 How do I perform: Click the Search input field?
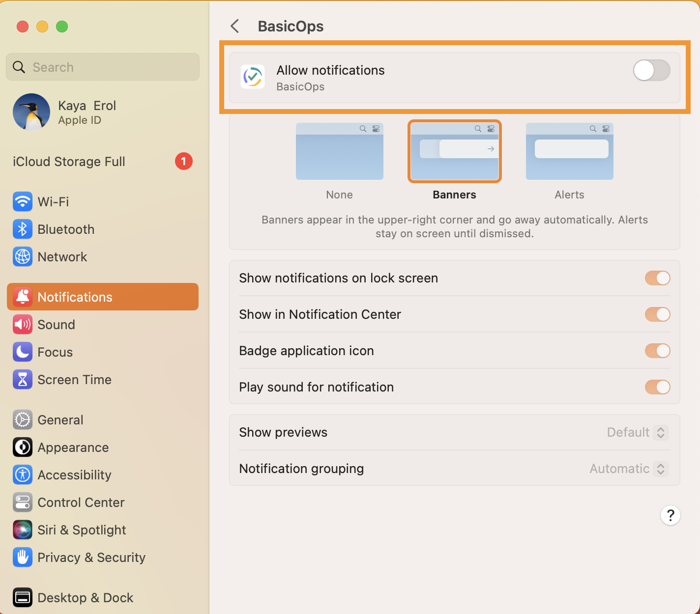tap(103, 67)
